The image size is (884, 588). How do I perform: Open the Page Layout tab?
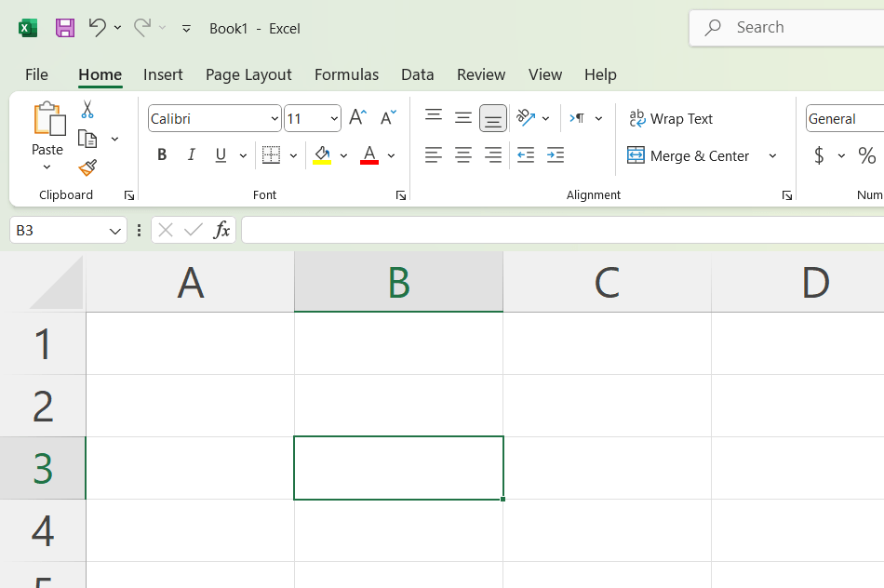tap(248, 74)
